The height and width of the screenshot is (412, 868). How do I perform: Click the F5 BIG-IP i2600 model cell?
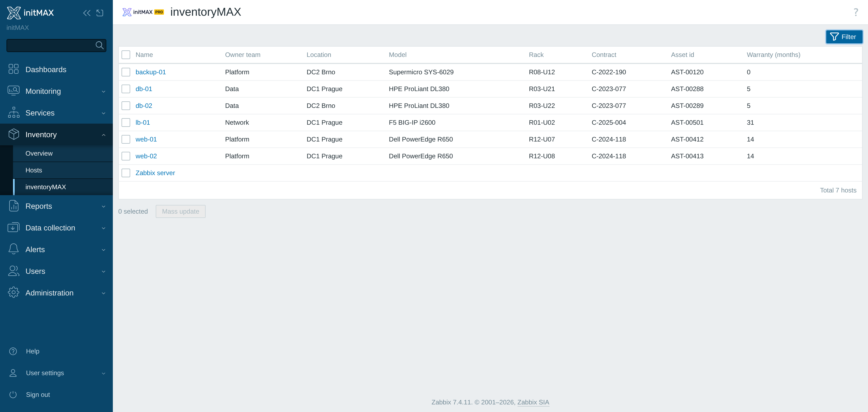point(412,123)
